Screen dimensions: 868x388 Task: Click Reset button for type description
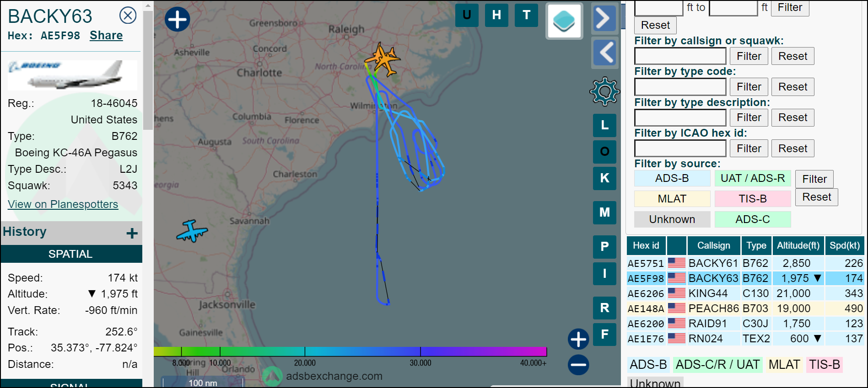pos(793,117)
